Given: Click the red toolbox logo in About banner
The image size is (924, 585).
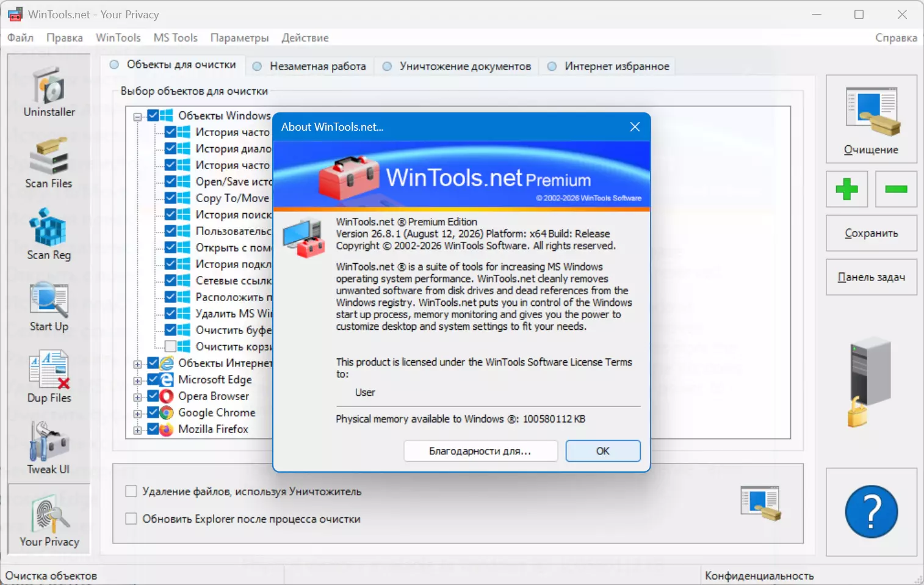Looking at the screenshot, I should click(x=349, y=177).
